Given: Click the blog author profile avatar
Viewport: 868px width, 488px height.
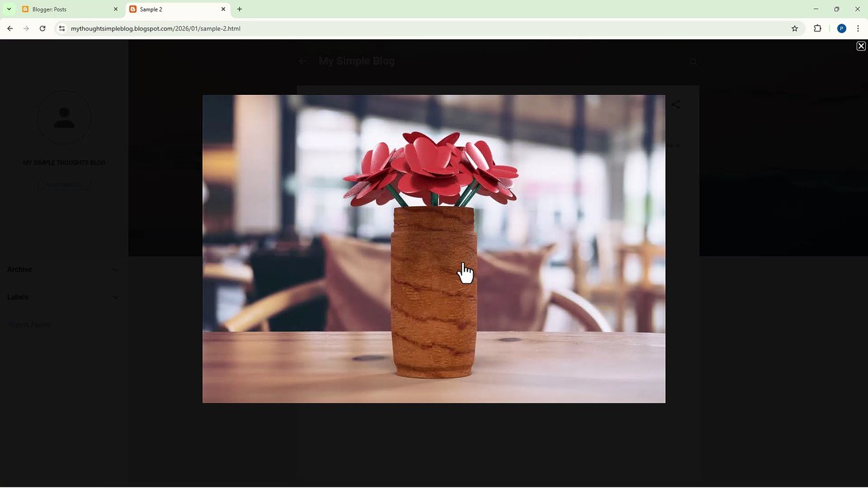Looking at the screenshot, I should point(64,117).
